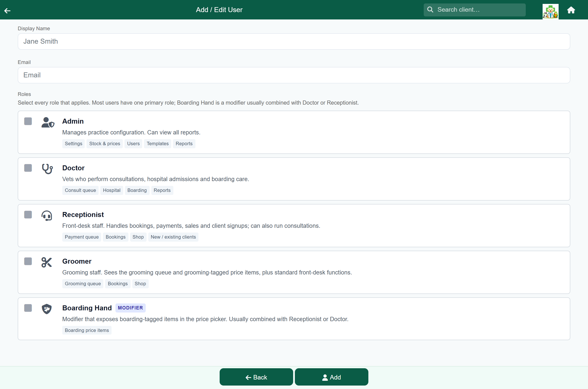Click the Shop tag under Receptionist
This screenshot has height=389, width=588.
pos(138,237)
